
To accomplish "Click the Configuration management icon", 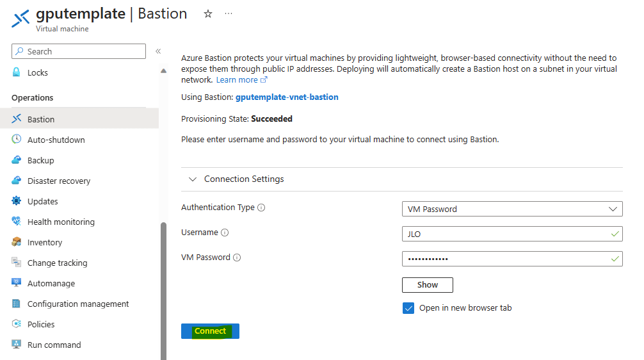I will pos(17,303).
